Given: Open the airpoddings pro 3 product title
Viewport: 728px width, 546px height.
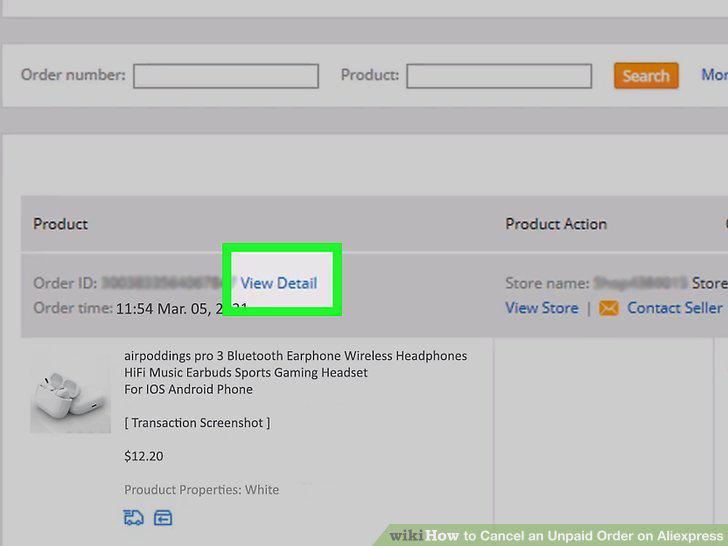Looking at the screenshot, I should pyautogui.click(x=295, y=372).
